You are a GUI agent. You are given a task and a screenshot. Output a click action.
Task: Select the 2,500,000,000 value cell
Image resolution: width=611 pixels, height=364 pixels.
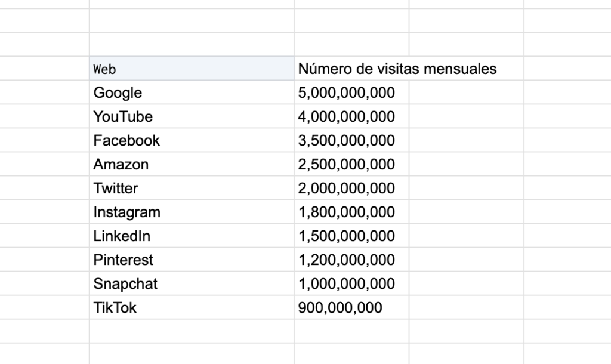351,164
